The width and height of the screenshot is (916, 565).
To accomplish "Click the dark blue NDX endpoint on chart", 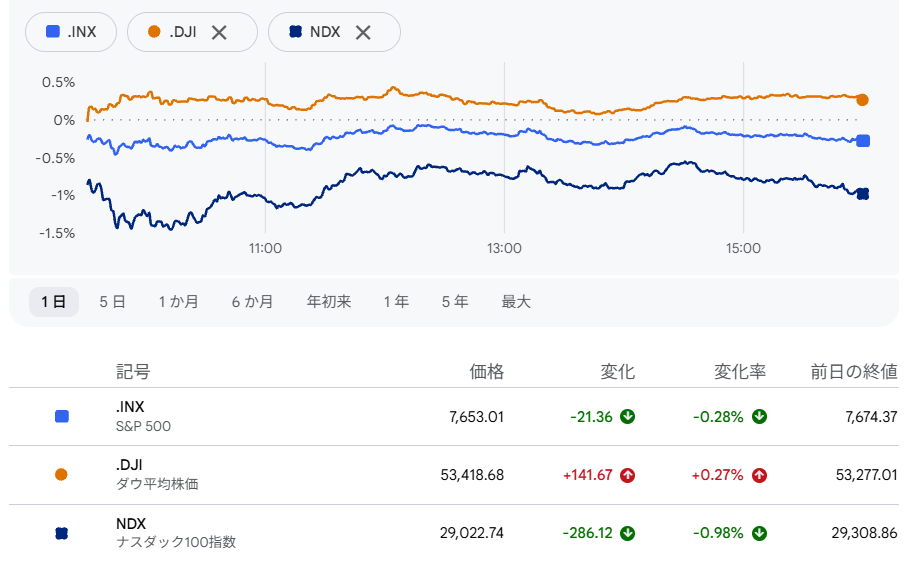I will coord(863,194).
